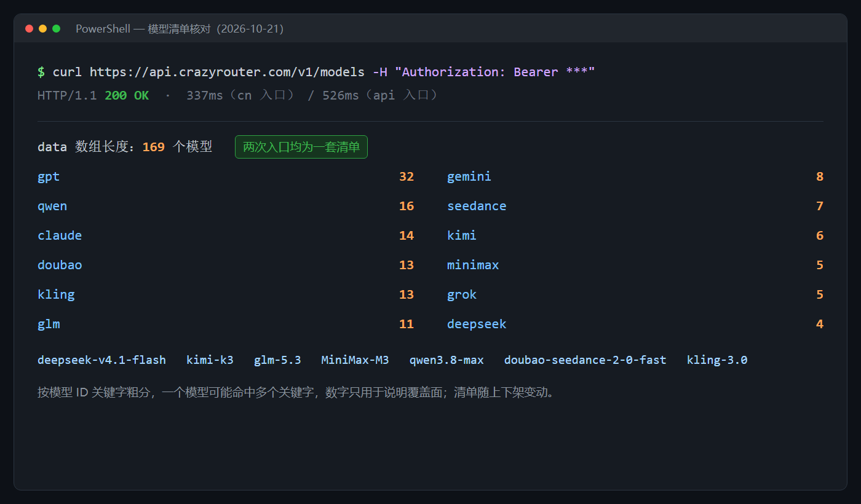861x504 pixels.
Task: Click the "MiniMax-M3" model ID
Action: 355,360
